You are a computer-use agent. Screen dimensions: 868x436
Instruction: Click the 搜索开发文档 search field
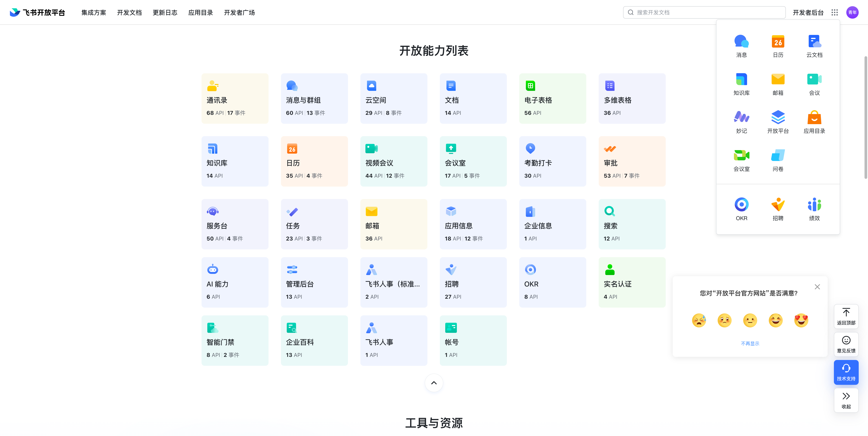(704, 12)
